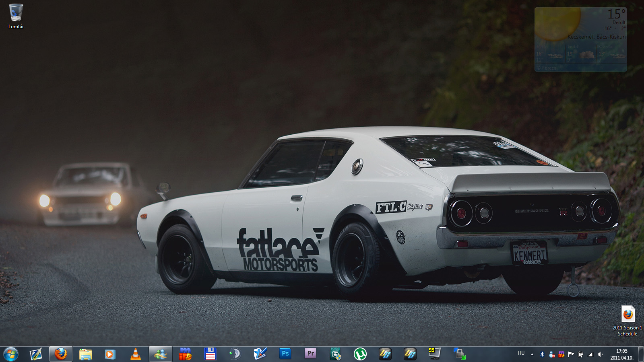This screenshot has width=644, height=362.
Task: Open the volume speaker tray icon
Action: [x=600, y=354]
